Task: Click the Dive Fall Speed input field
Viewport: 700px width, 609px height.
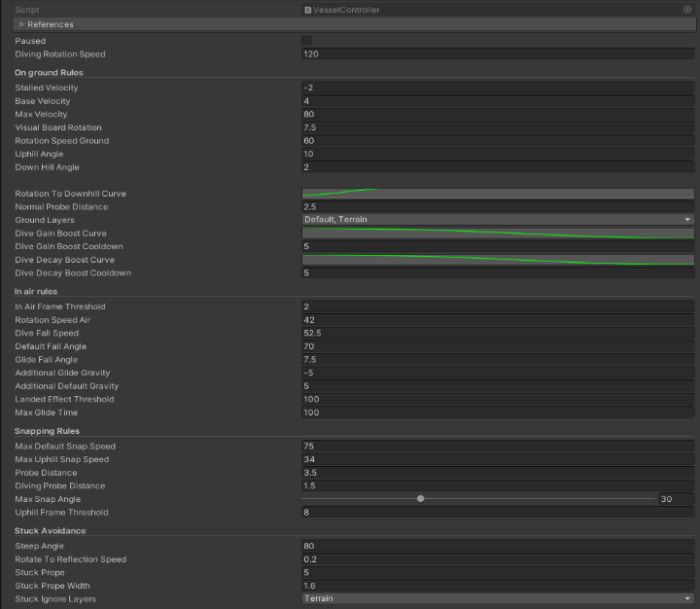Action: click(497, 333)
